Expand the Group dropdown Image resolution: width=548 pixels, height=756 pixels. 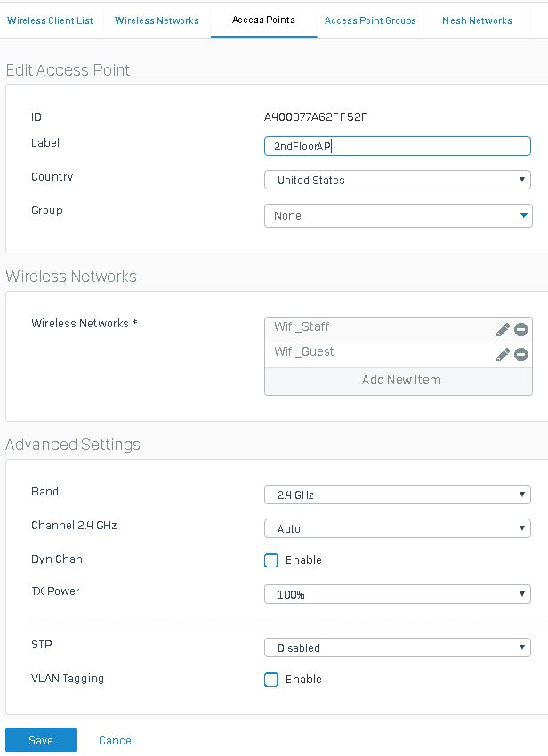(397, 216)
